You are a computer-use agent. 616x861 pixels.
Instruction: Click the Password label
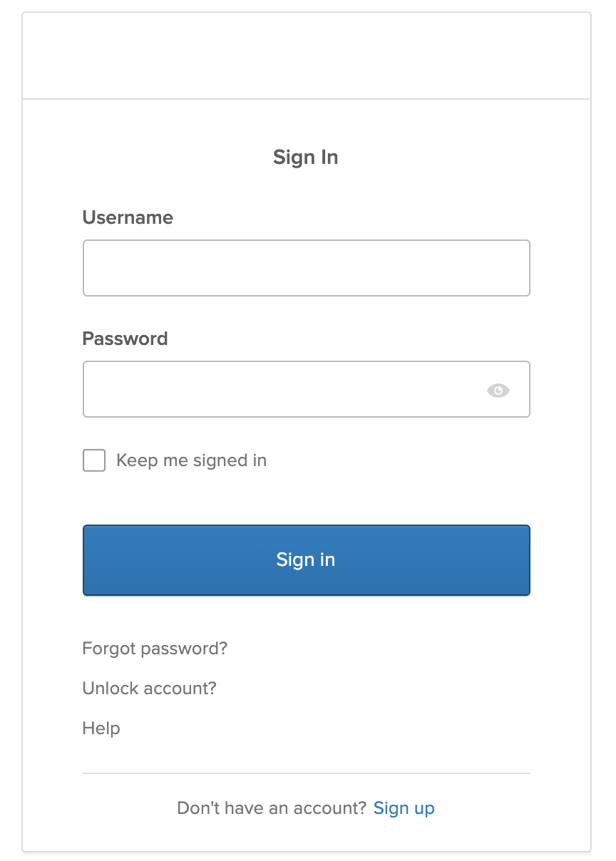tap(125, 339)
